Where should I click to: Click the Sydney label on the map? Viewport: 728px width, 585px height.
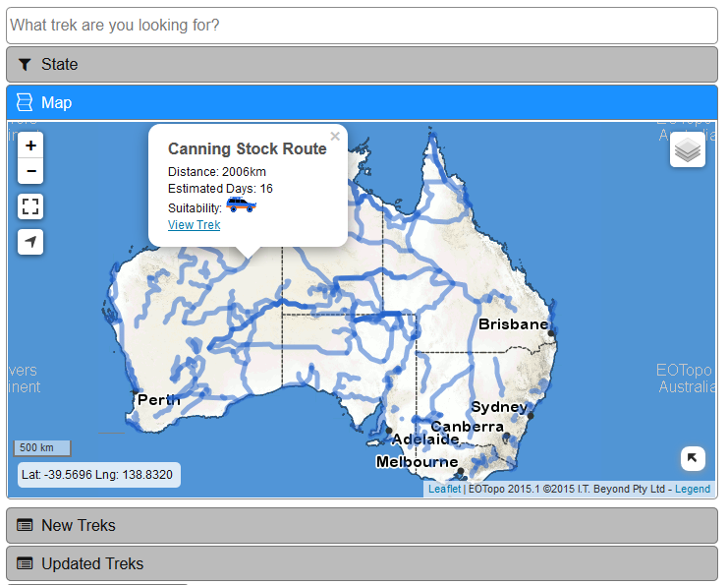[x=499, y=407]
